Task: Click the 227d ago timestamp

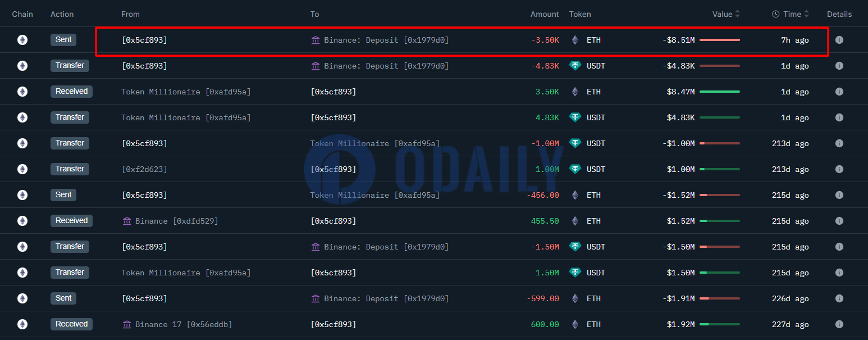Action: tap(791, 324)
